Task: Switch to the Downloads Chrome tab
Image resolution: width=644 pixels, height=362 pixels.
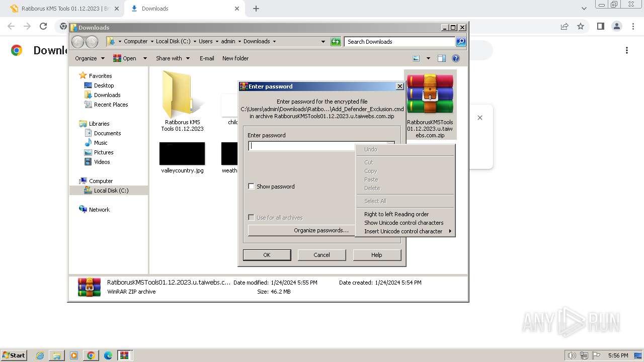Action: tap(184, 9)
